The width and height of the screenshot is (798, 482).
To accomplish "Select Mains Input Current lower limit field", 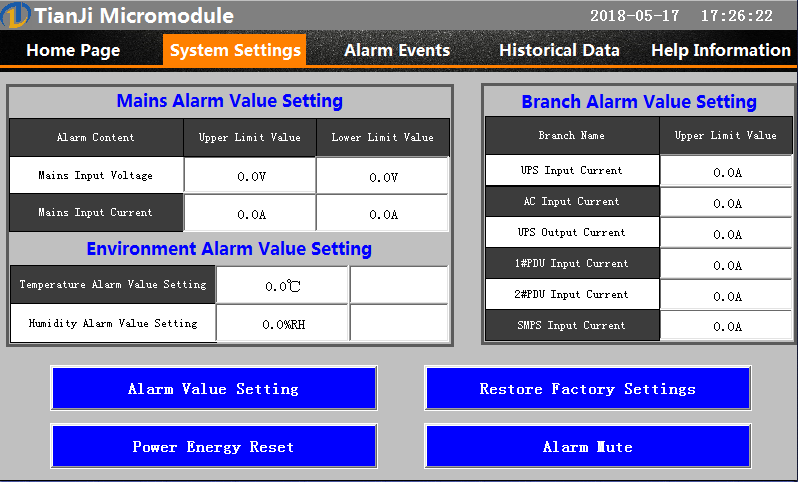I will (382, 213).
